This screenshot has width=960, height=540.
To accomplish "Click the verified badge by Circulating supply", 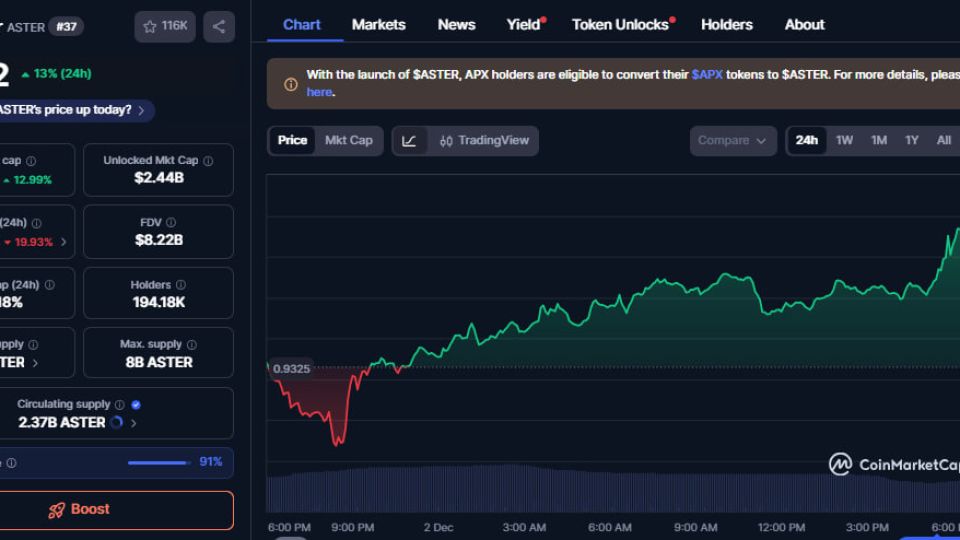I will (136, 405).
